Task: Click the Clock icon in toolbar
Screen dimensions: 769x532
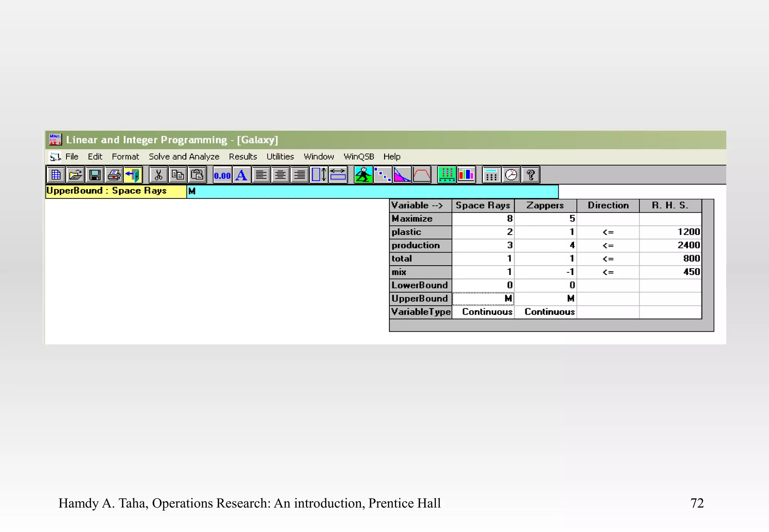Action: tap(511, 175)
